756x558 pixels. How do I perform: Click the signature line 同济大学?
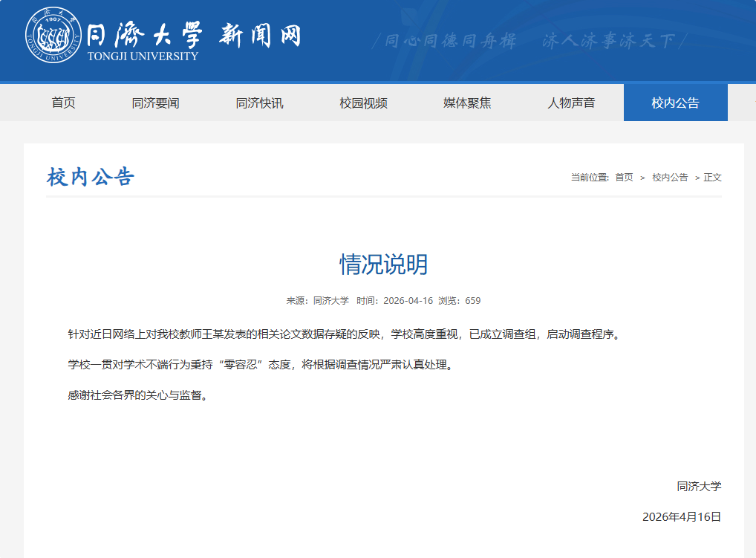[x=699, y=487]
